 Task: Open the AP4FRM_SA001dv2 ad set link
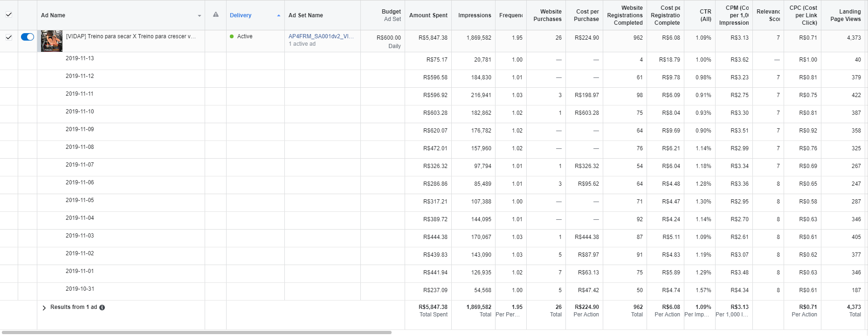pos(321,36)
